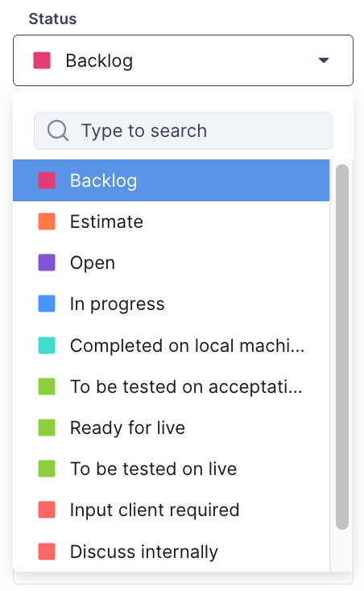Choose the Open status option
This screenshot has height=591, width=364.
pyautogui.click(x=171, y=262)
